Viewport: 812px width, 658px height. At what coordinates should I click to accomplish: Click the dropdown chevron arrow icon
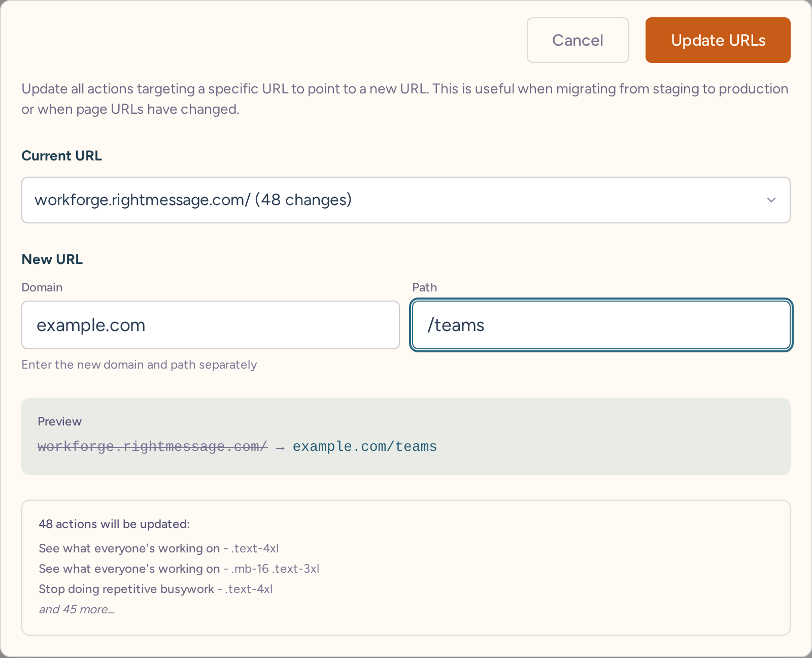click(x=771, y=200)
